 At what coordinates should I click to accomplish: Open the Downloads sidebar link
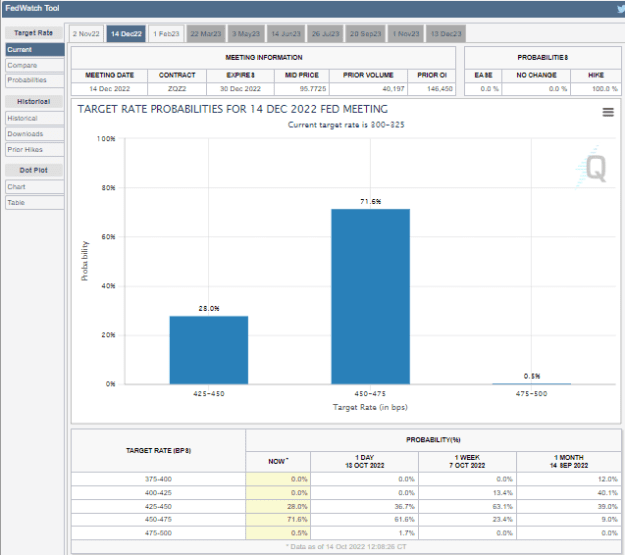tap(35, 134)
